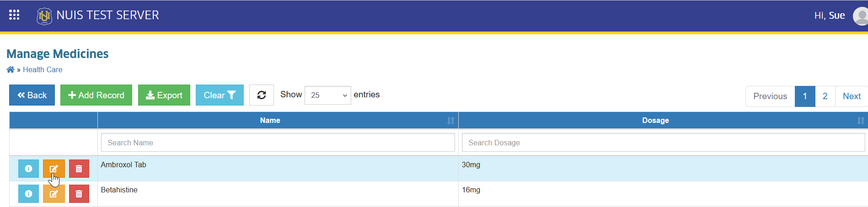
Task: Select the Ambroxol Tab name cell
Action: tap(278, 169)
